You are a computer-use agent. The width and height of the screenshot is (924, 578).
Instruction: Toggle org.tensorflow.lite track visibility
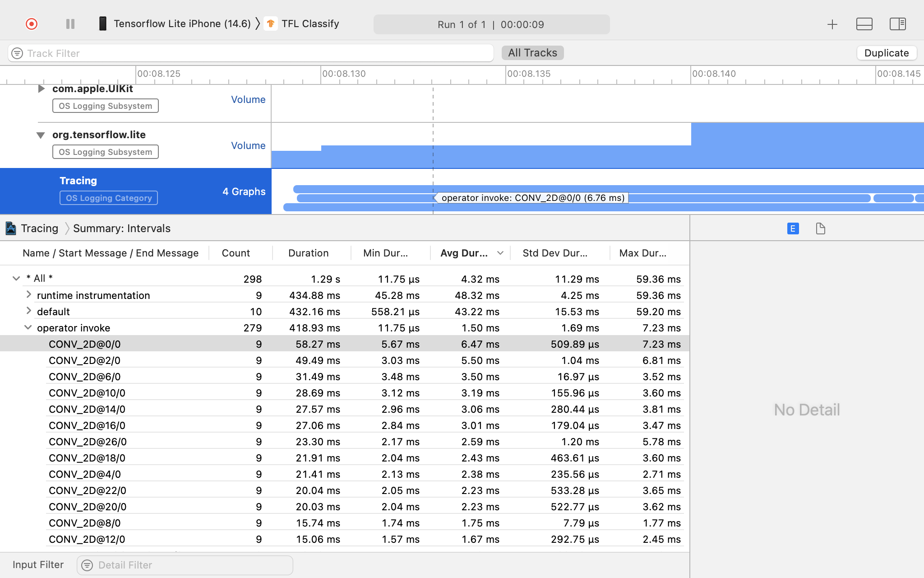[x=40, y=134]
